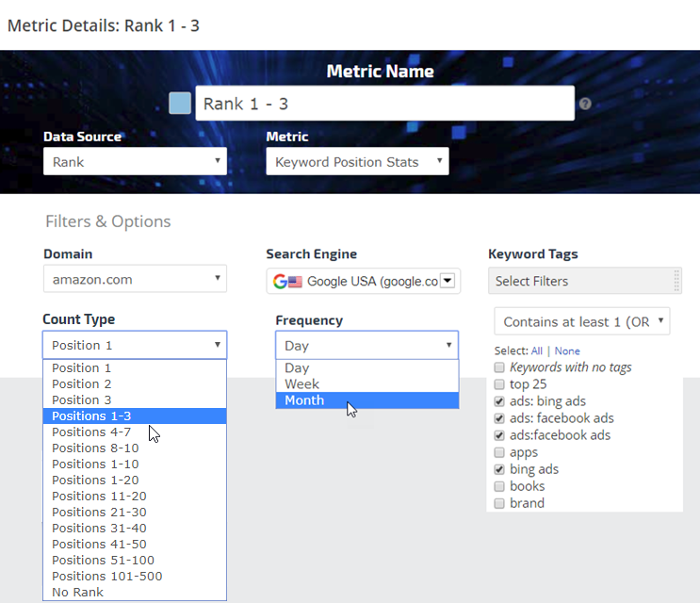Toggle the 'top 25' tag checkbox

499,384
